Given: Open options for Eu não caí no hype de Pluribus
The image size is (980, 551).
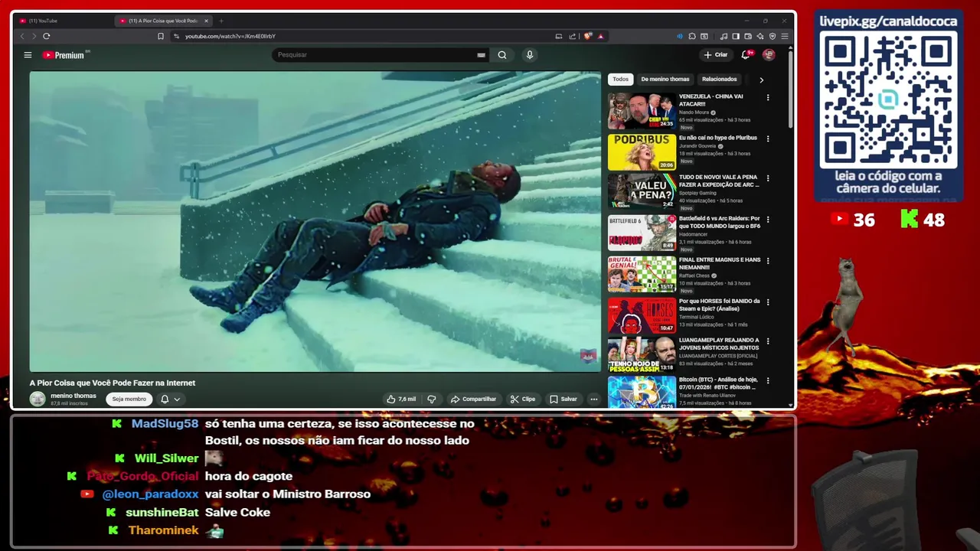Looking at the screenshot, I should [x=768, y=139].
